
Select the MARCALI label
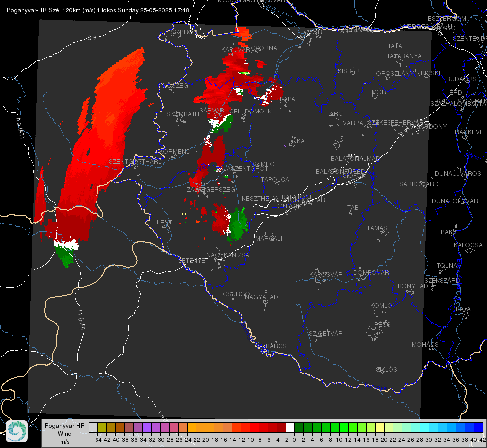point(268,239)
